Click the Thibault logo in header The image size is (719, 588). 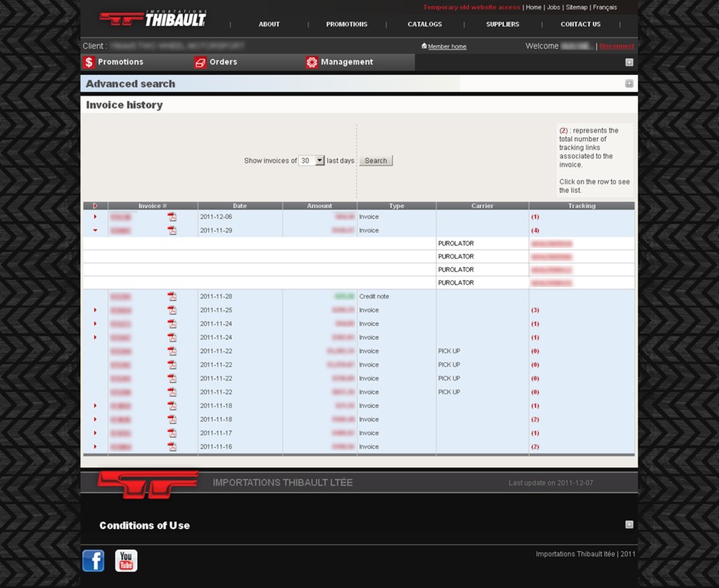[x=153, y=18]
